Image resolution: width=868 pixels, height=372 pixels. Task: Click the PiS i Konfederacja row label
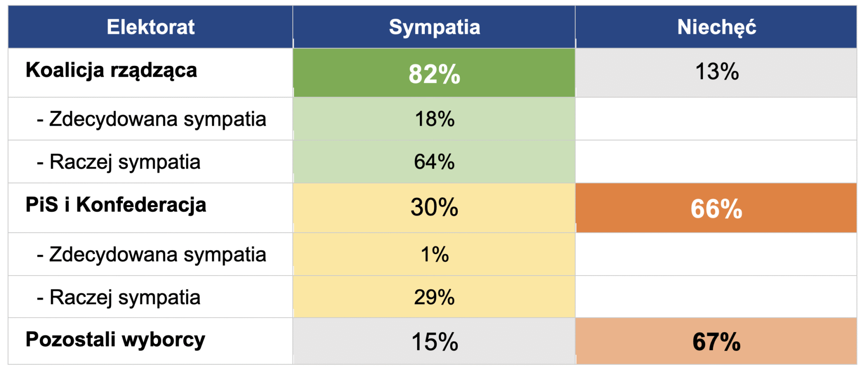pos(116,205)
